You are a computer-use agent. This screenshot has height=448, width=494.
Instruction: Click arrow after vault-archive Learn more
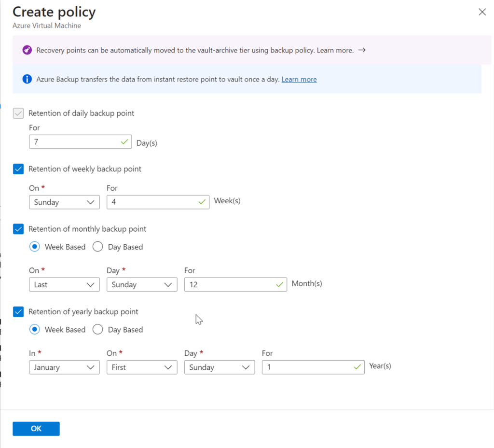pyautogui.click(x=362, y=50)
